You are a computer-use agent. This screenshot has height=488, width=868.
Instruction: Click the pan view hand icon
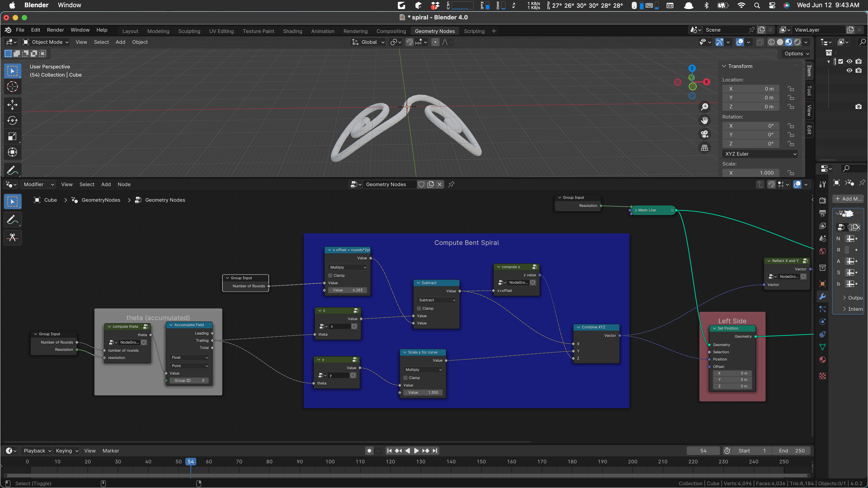705,121
